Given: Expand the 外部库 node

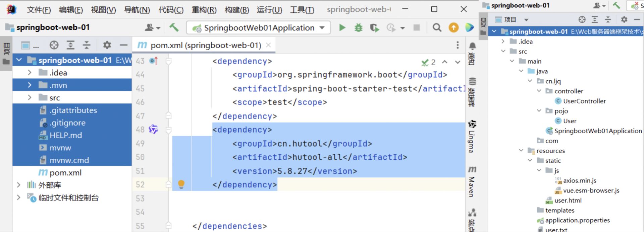Looking at the screenshot, I should [x=18, y=185].
